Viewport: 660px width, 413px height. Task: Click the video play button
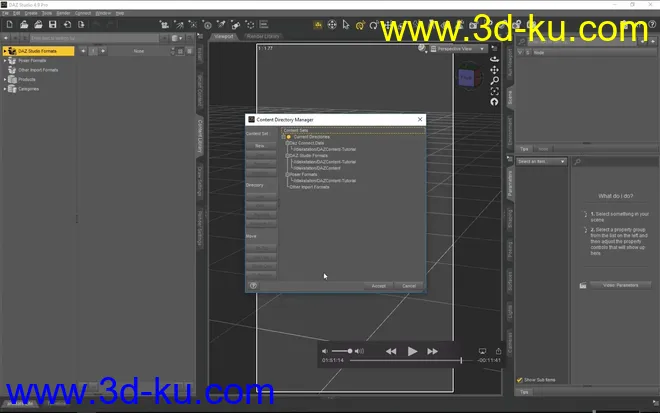(412, 351)
